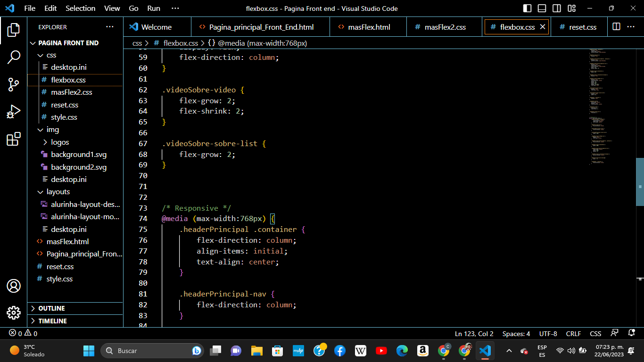Click the feedback icon in status bar
The image size is (644, 362).
click(x=614, y=333)
